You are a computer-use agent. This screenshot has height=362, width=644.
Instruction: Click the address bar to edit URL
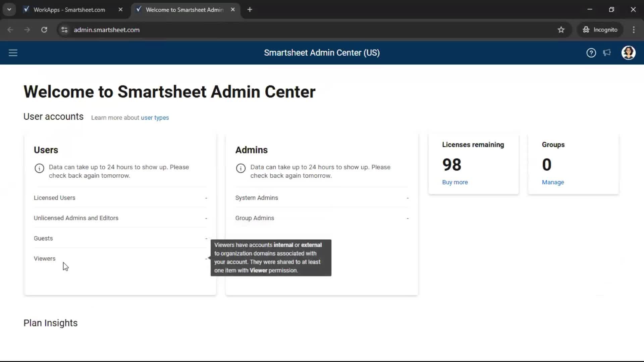click(235, 29)
